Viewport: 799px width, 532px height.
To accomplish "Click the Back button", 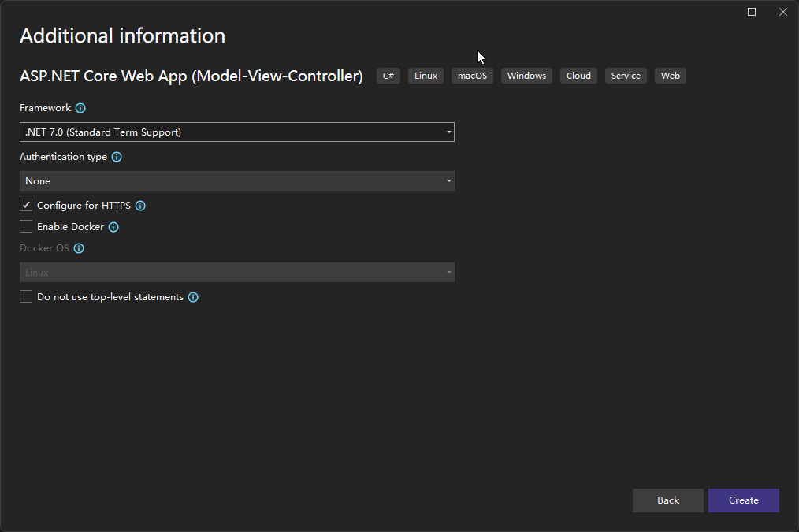I will click(x=668, y=500).
